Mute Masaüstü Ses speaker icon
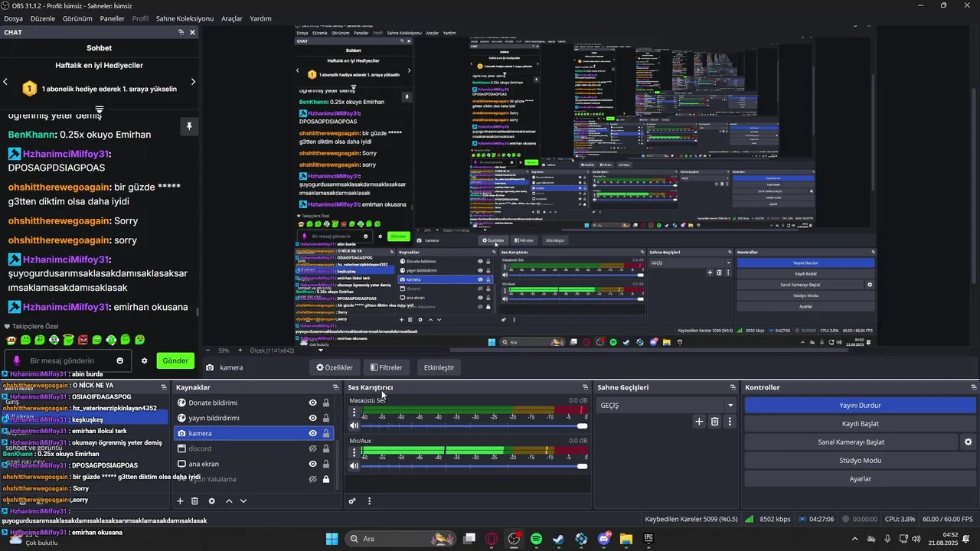 [x=354, y=425]
